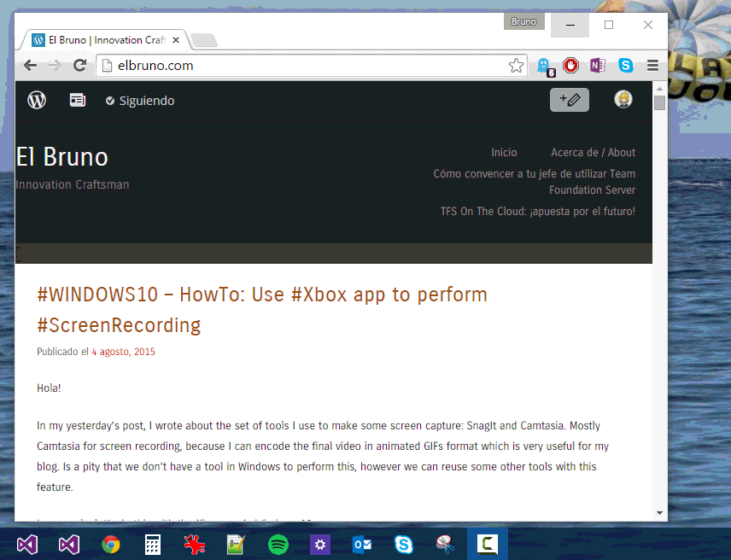The width and height of the screenshot is (731, 560).
Task: Toggle the Siguiendo follow status
Action: pos(140,101)
